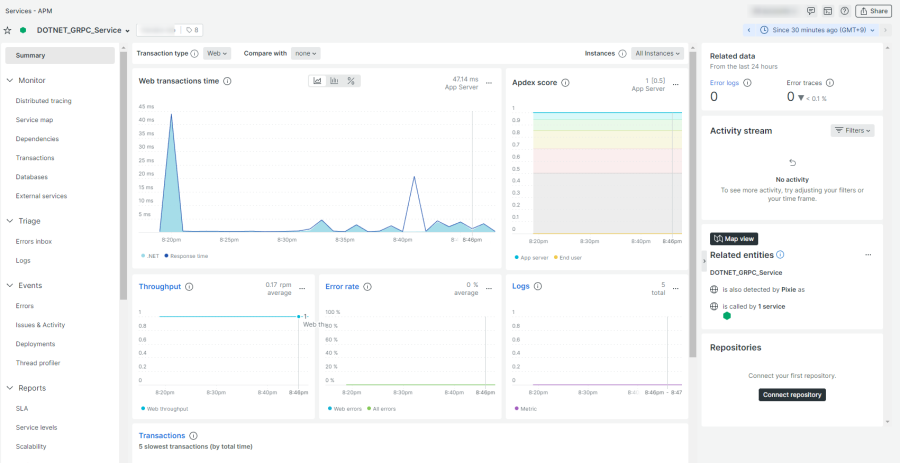Switch chart to line view icon
The image size is (900, 463).
click(x=317, y=81)
